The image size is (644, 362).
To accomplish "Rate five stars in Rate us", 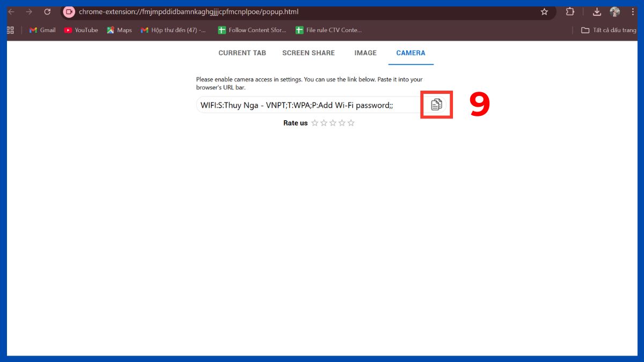I will pos(351,123).
